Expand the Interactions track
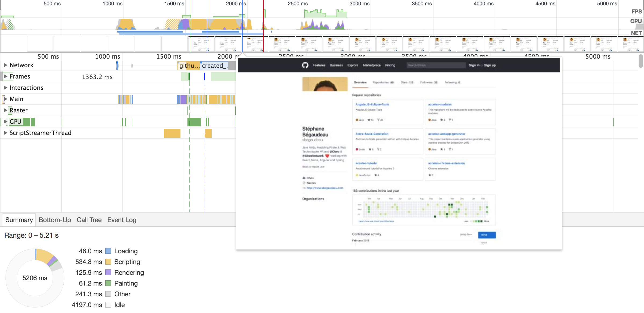This screenshot has height=313, width=644. [x=5, y=88]
